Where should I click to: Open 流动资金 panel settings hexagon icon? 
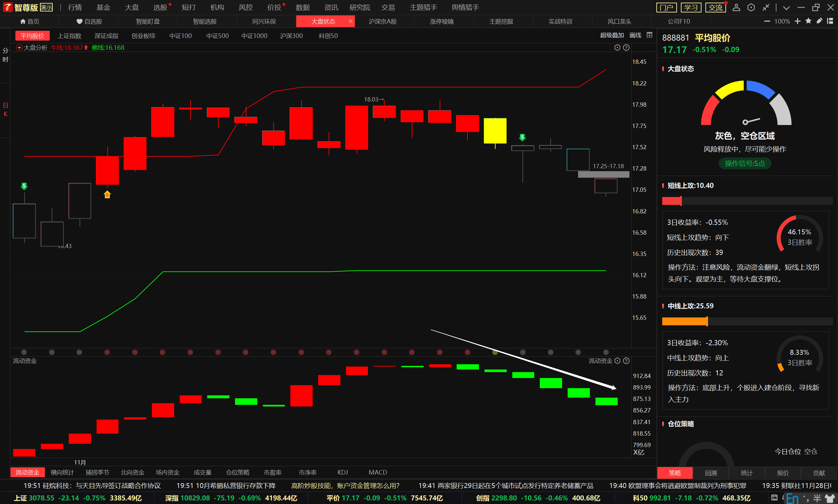(x=617, y=361)
